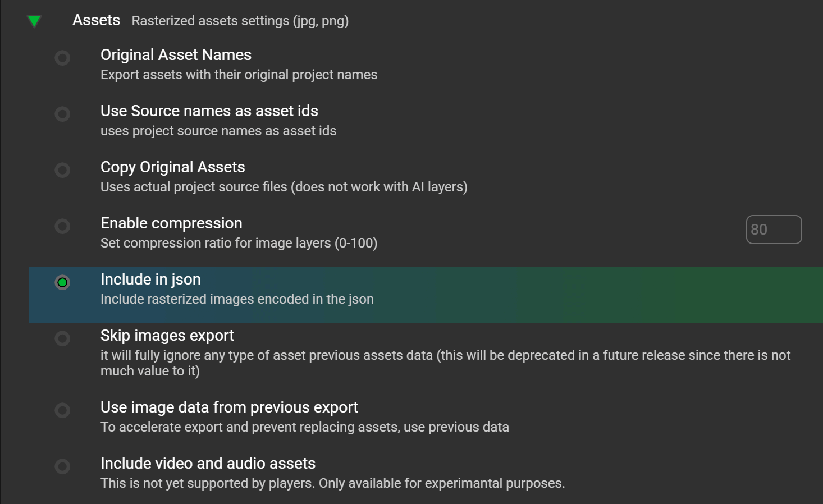Viewport: 823px width, 504px height.
Task: Click the compression ratio field showing 80
Action: 774,230
